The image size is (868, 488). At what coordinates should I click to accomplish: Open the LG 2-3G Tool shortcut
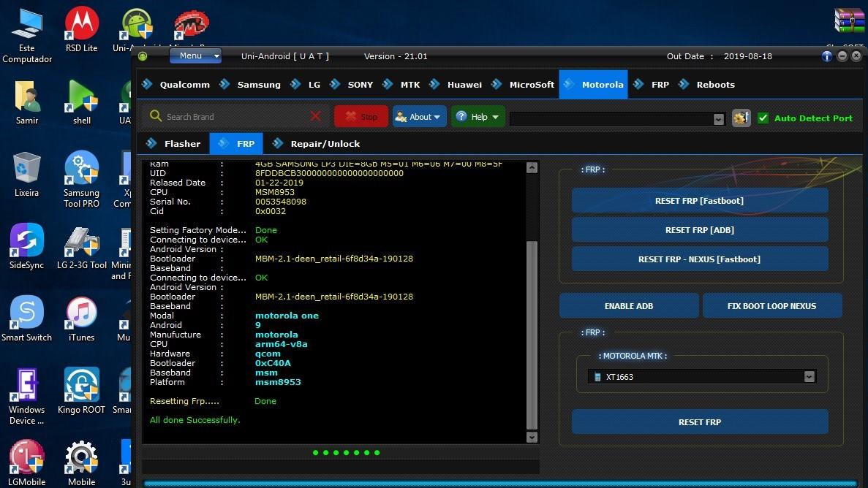[81, 247]
